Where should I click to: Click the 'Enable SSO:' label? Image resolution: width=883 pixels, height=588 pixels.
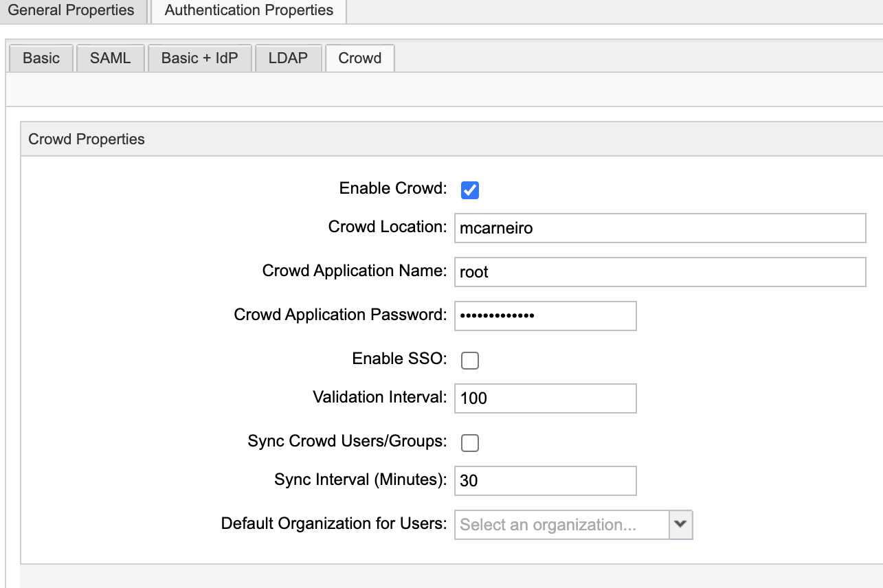click(x=400, y=359)
